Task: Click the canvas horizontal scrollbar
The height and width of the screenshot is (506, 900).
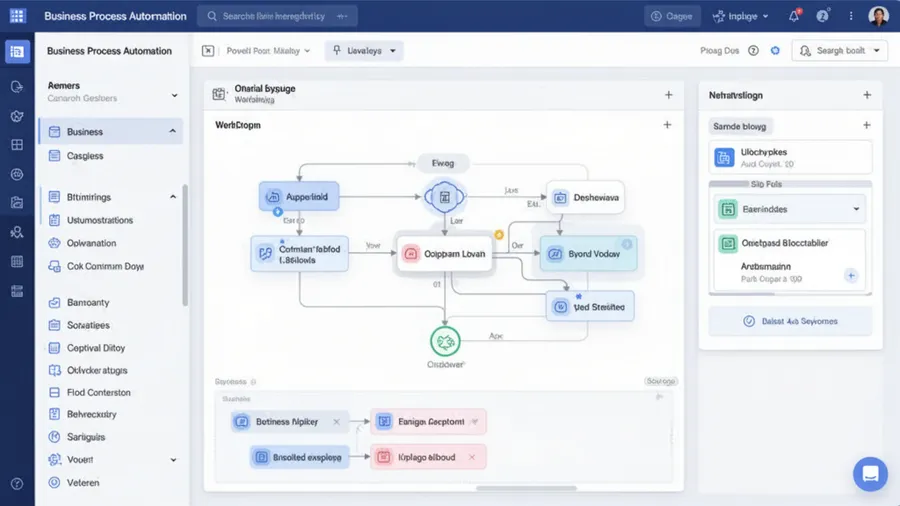Action: (526, 488)
